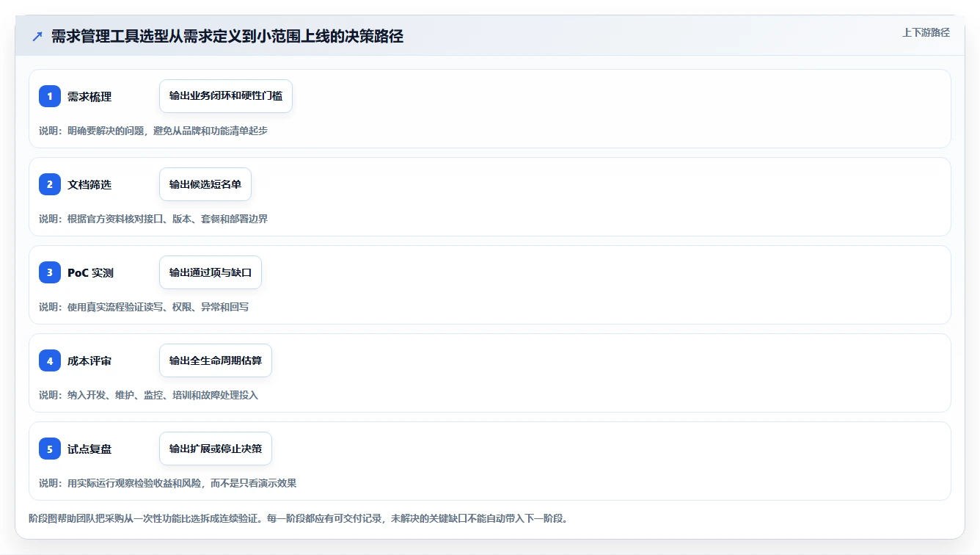The width and height of the screenshot is (980, 555).
Task: Click the 输出候选短名单 chip
Action: 205,184
